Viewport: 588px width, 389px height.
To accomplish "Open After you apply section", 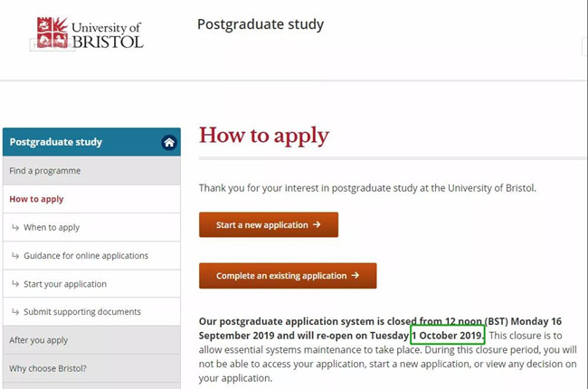I will click(x=91, y=340).
